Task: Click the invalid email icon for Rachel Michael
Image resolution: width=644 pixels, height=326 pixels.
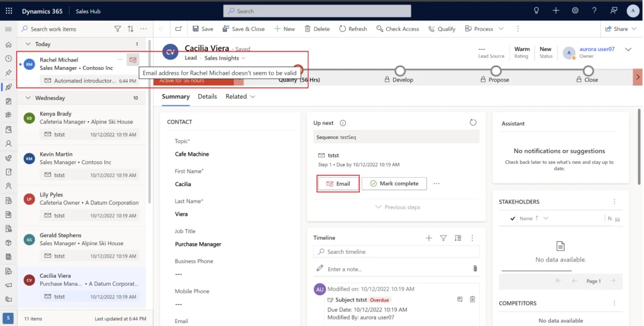Action: point(133,60)
